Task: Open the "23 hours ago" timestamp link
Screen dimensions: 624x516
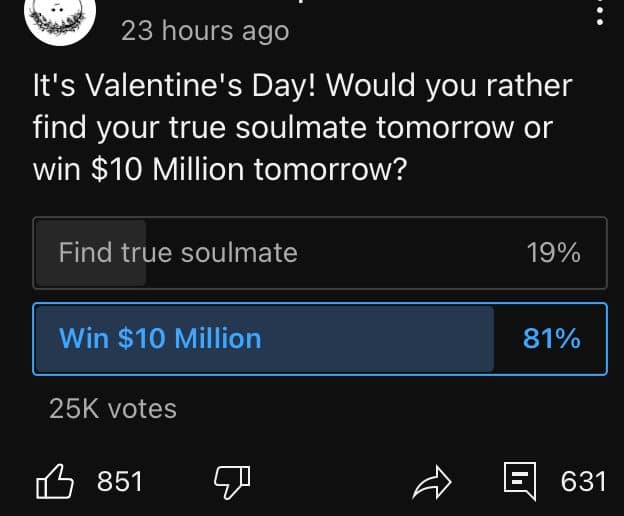Action: tap(205, 31)
